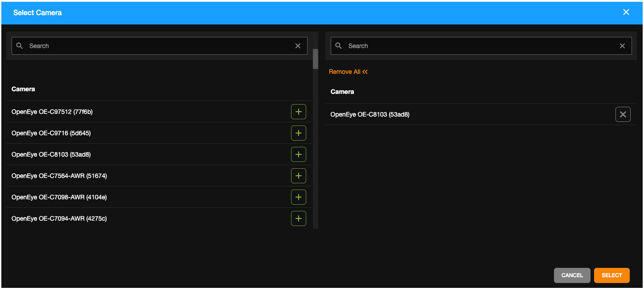Click inside the left Search input field

point(134,45)
